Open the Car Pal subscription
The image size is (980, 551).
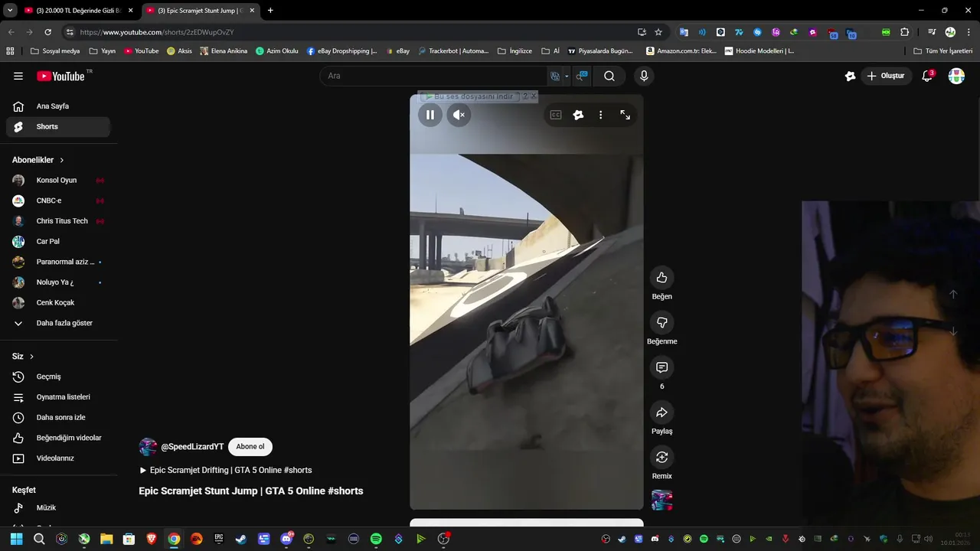click(58, 242)
